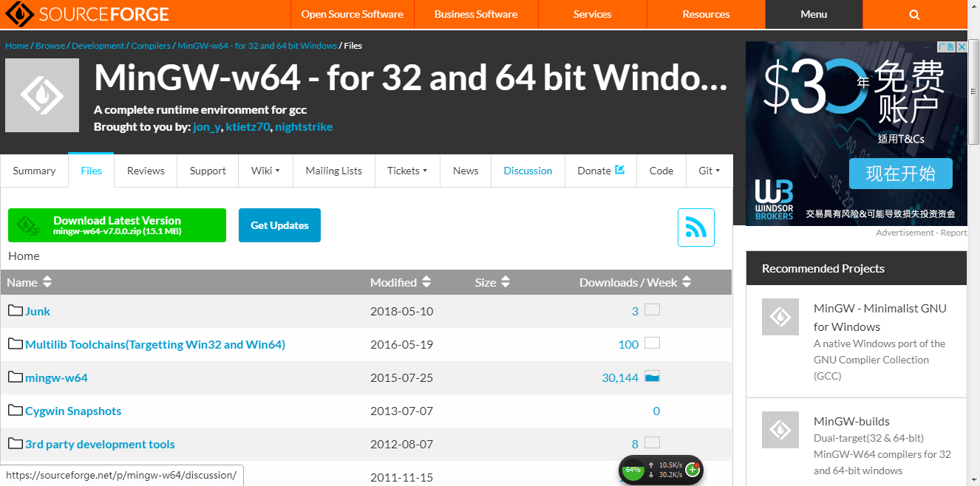Open ktietz70 contributor profile link
This screenshot has height=486, width=980.
pos(248,127)
